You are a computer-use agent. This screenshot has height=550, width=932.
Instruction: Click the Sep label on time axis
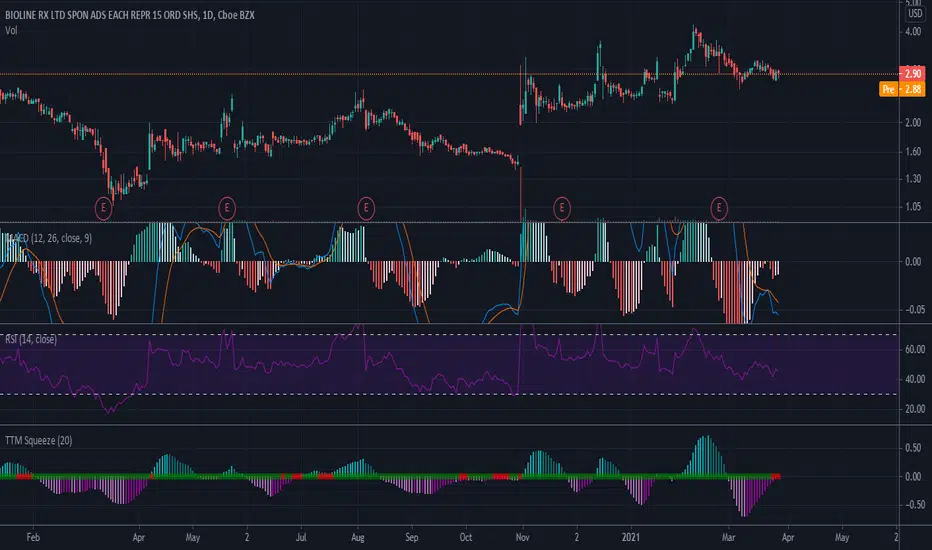tap(412, 537)
